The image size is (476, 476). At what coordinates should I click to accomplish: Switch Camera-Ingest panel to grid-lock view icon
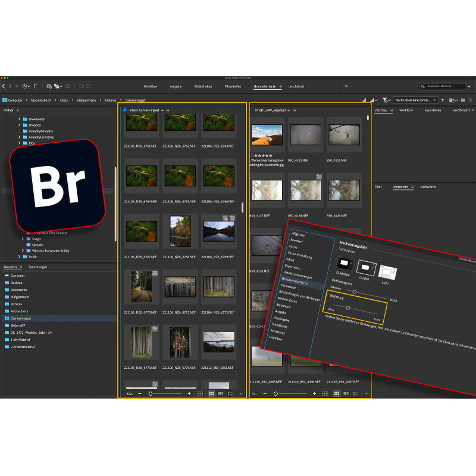[x=200, y=393]
